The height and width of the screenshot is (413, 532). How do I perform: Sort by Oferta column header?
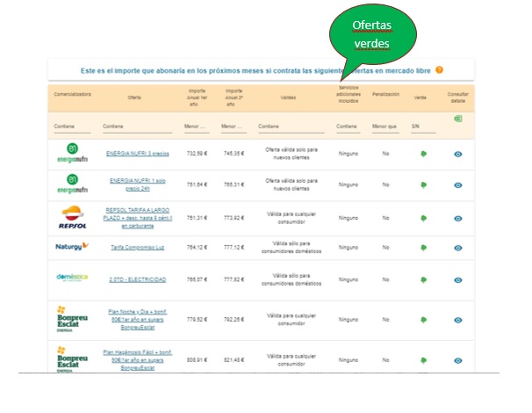[x=134, y=98]
